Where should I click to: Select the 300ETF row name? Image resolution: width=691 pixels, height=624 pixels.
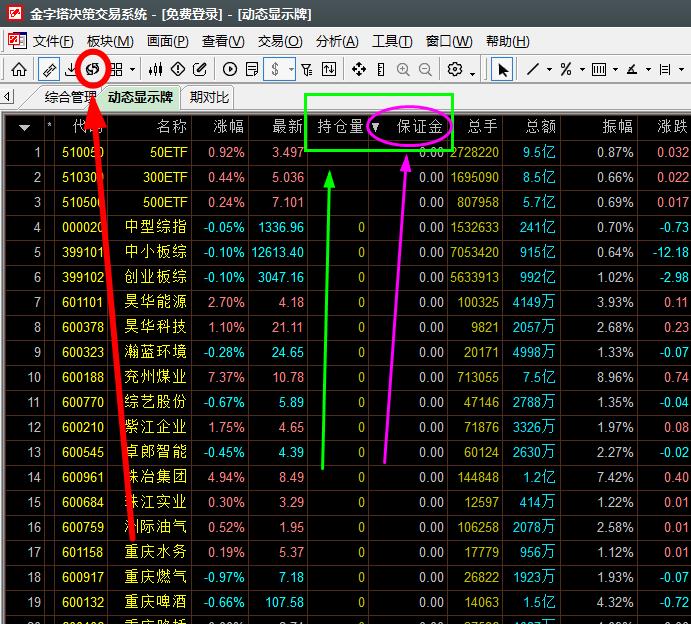[x=165, y=178]
